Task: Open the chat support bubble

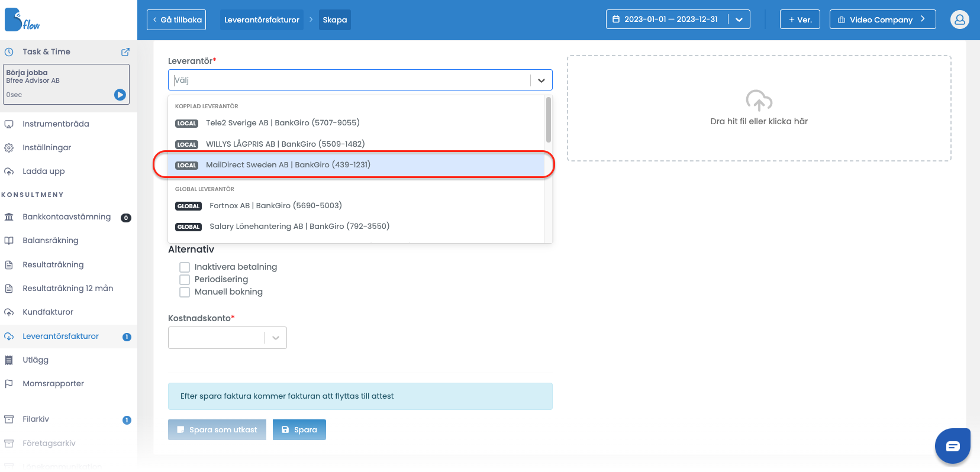Action: click(953, 446)
